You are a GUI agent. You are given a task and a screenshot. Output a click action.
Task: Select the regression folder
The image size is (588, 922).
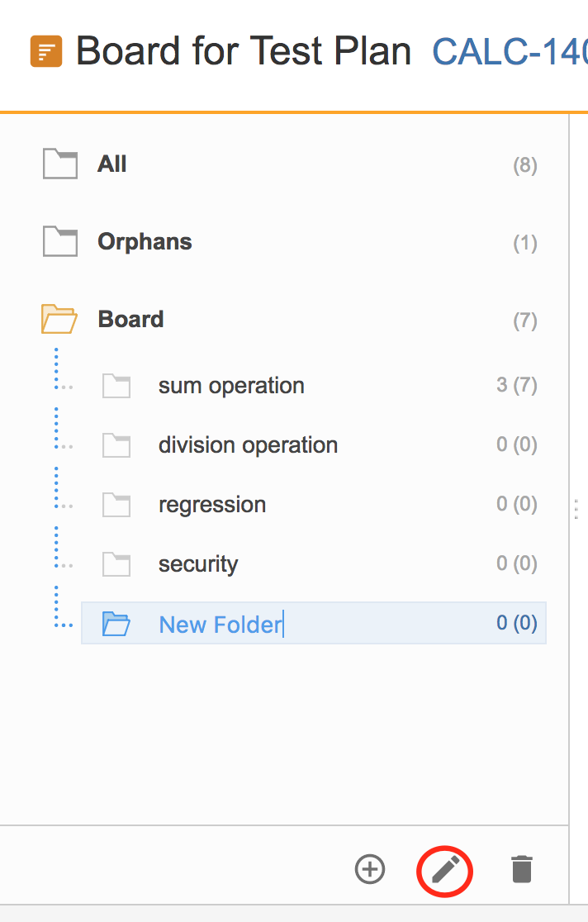(313, 505)
